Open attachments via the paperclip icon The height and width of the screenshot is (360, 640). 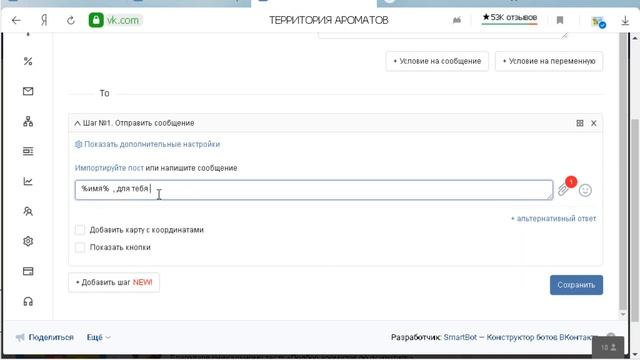click(x=563, y=190)
